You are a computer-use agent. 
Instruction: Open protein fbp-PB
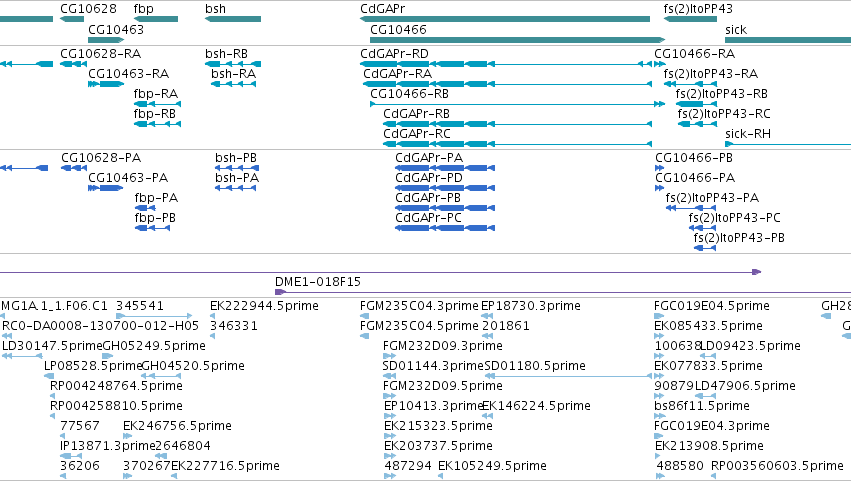click(155, 218)
